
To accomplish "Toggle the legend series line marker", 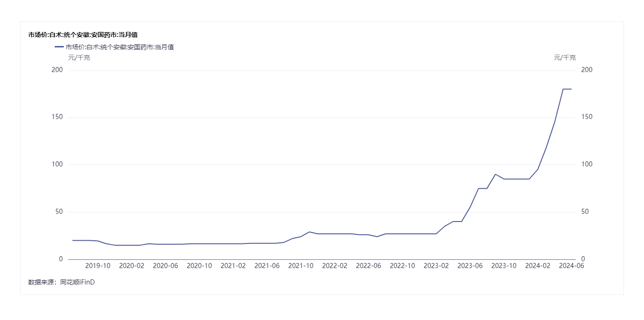I will [59, 47].
